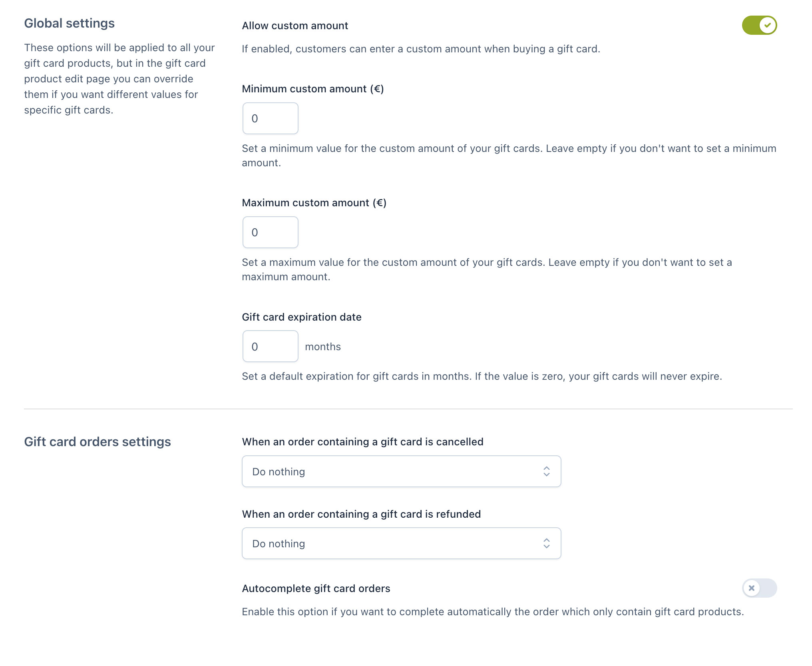Click the gift card expiration months field
Image resolution: width=812 pixels, height=666 pixels.
tap(270, 346)
